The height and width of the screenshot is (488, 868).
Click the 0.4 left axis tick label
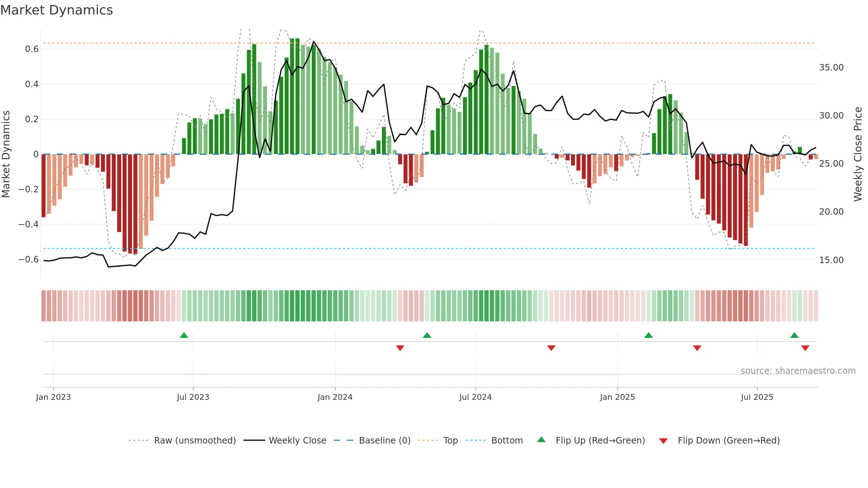(32, 84)
